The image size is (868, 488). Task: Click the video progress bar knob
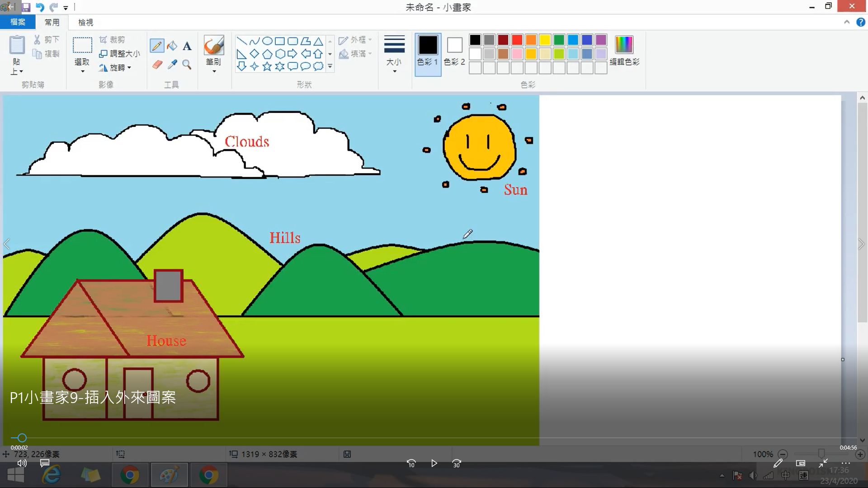tap(22, 438)
